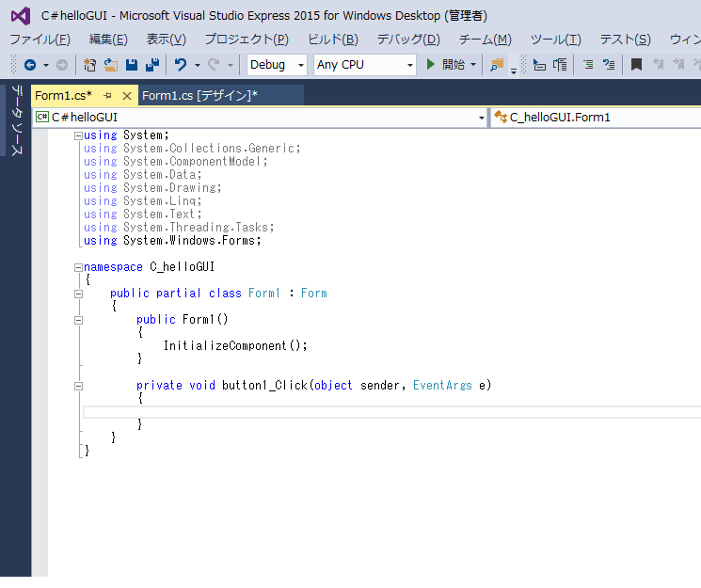Click the Visual Studio logo icon

21,16
